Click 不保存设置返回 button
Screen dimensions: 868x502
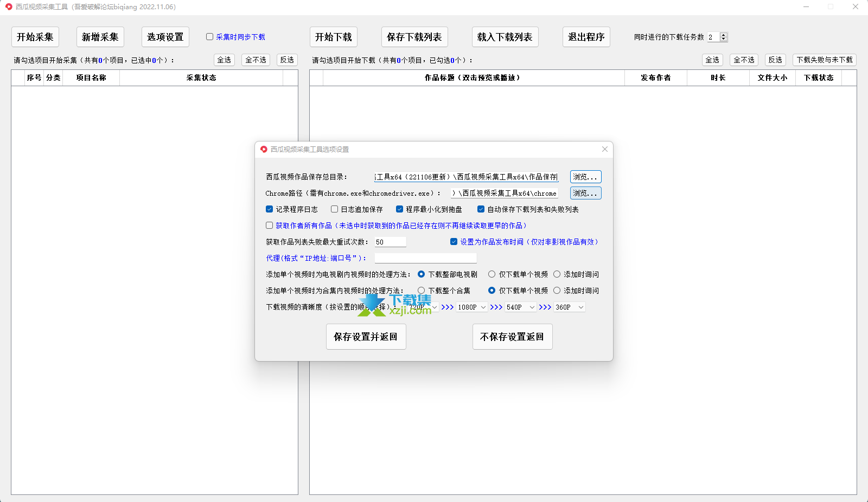[x=513, y=337]
